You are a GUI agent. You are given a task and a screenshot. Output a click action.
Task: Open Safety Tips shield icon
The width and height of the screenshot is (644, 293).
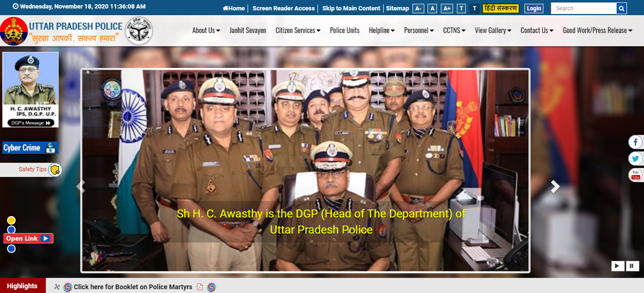55,170
